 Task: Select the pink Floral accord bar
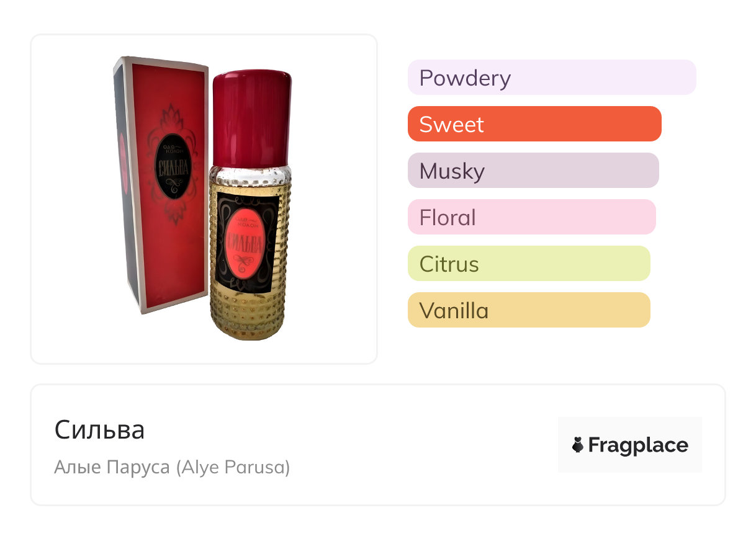[531, 217]
